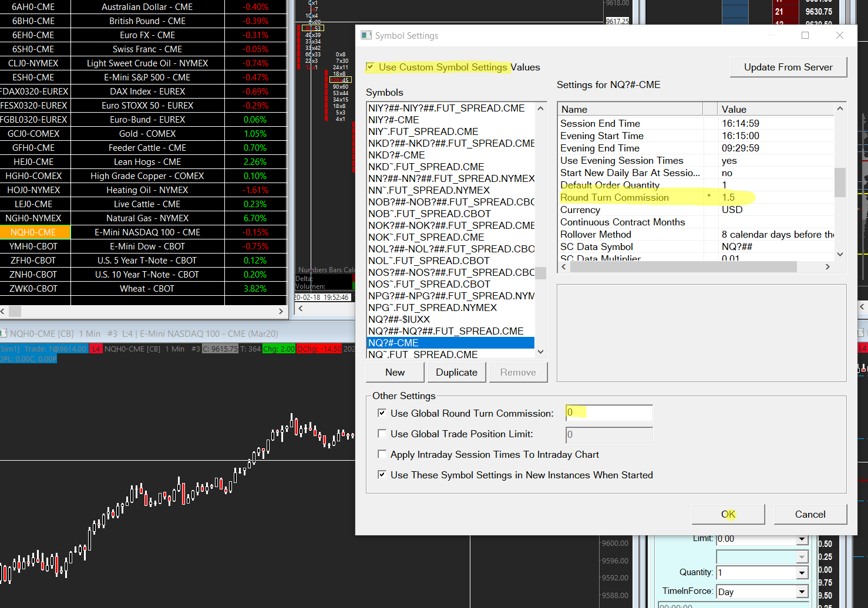The height and width of the screenshot is (608, 868).
Task: Select NQHO-CME row in quote board
Action: 143,232
